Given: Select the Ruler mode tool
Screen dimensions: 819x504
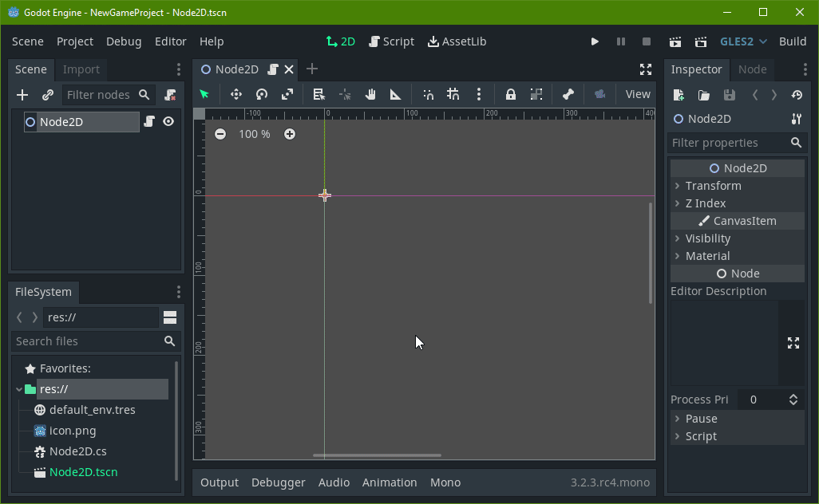Looking at the screenshot, I should tap(395, 94).
